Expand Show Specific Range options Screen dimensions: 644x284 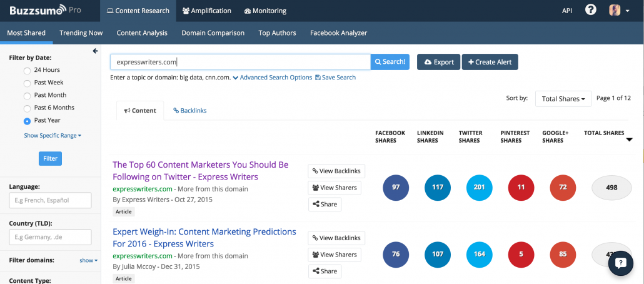click(x=53, y=135)
